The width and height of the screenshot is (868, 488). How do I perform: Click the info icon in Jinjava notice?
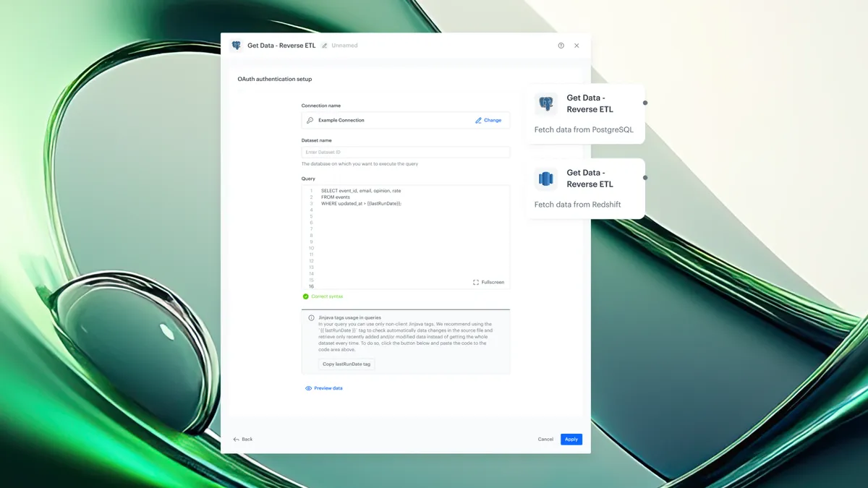pos(312,317)
